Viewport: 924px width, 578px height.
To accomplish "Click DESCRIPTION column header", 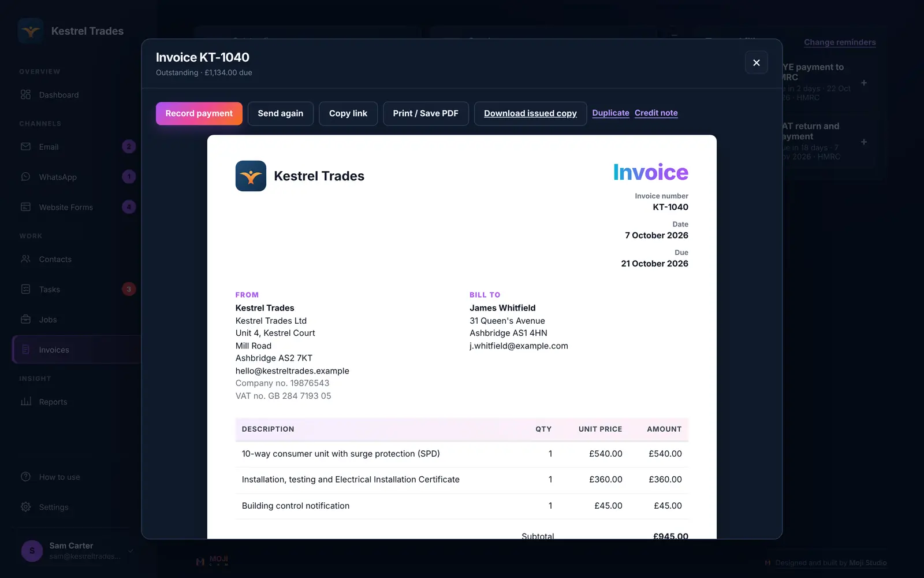I will (268, 429).
